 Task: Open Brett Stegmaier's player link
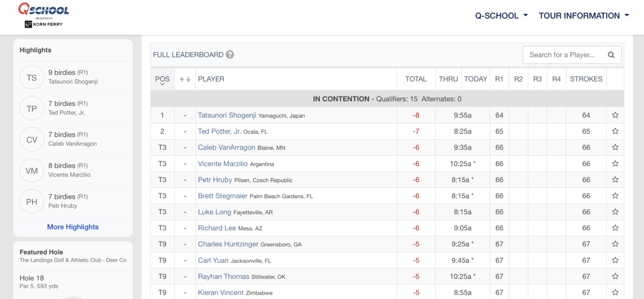pyautogui.click(x=223, y=196)
